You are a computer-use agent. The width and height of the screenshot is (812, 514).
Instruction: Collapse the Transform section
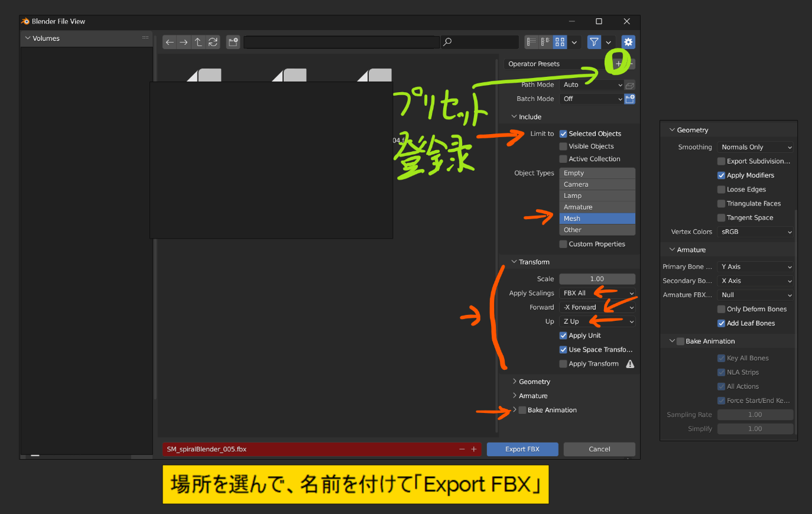coord(514,262)
